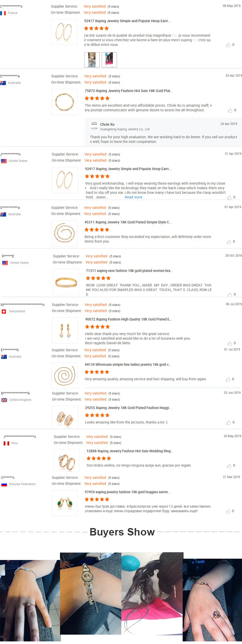242x644 pixels.
Task: Open the 45311 Xuping Simple Style product title
Action: (128, 222)
